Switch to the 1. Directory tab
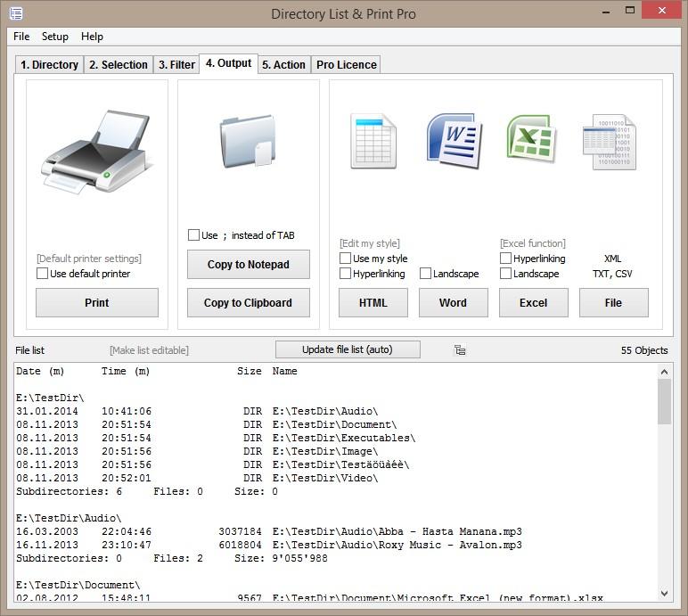 49,64
